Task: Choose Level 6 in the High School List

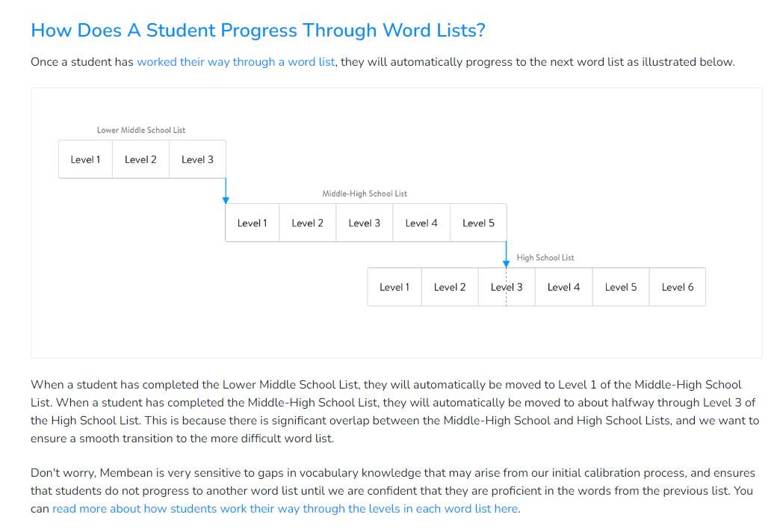Action: 677,287
